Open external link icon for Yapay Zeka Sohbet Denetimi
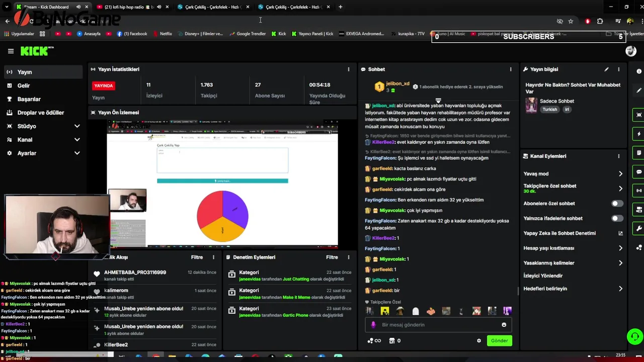The height and width of the screenshot is (362, 644). [x=620, y=233]
